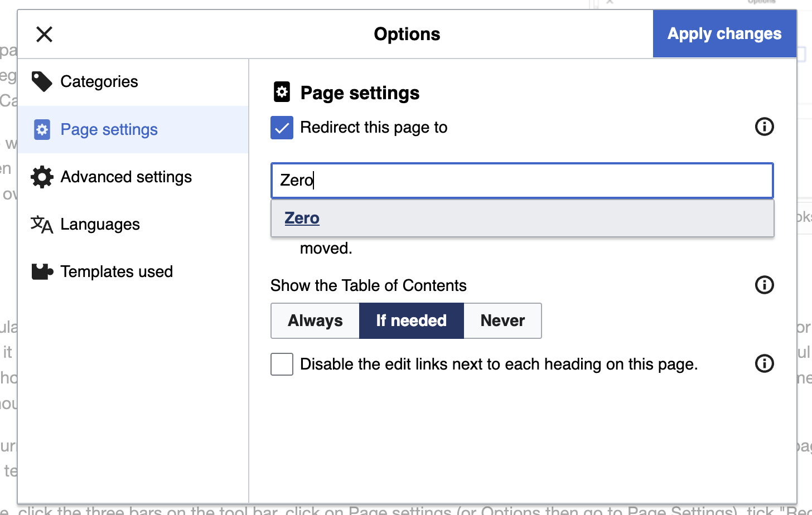Click the Templates used puzzle icon
The image size is (812, 515).
click(42, 272)
